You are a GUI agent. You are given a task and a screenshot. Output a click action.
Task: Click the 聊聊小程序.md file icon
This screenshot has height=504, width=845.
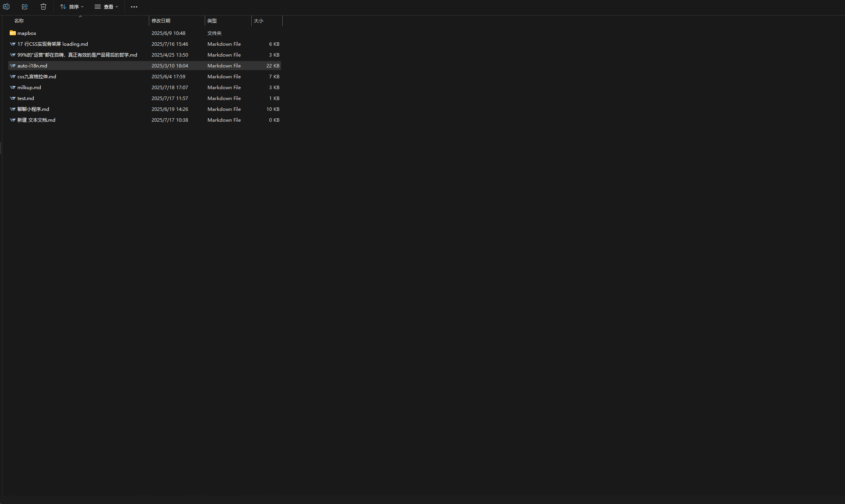tap(13, 109)
